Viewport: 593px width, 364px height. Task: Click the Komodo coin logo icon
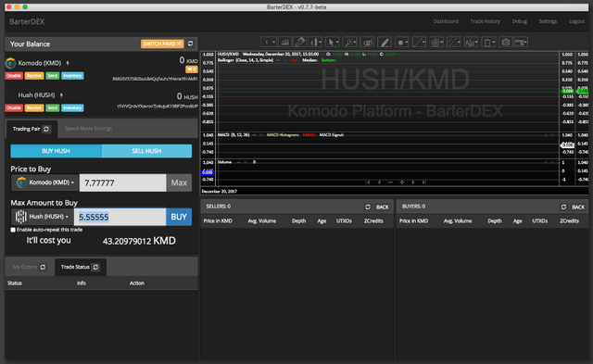(x=10, y=63)
